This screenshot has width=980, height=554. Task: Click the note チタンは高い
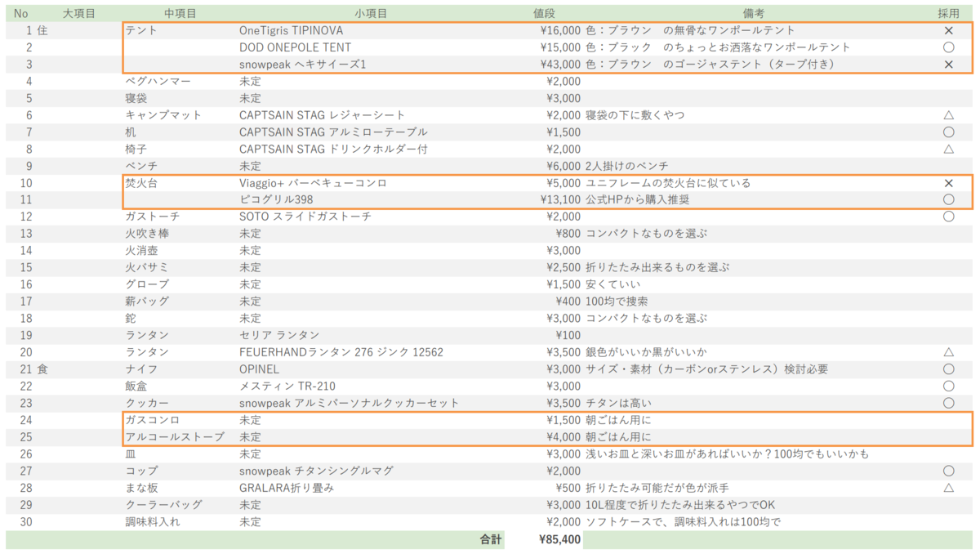pyautogui.click(x=619, y=403)
